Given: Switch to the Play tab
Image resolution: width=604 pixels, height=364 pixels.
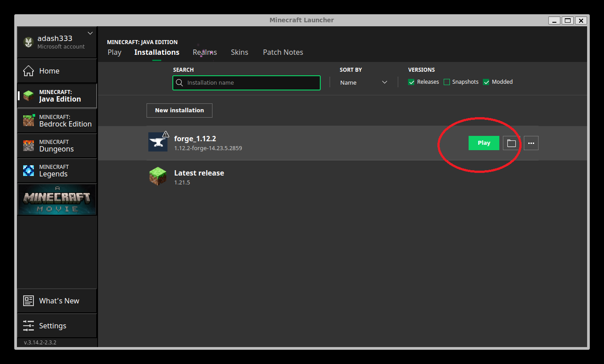Looking at the screenshot, I should tap(114, 52).
